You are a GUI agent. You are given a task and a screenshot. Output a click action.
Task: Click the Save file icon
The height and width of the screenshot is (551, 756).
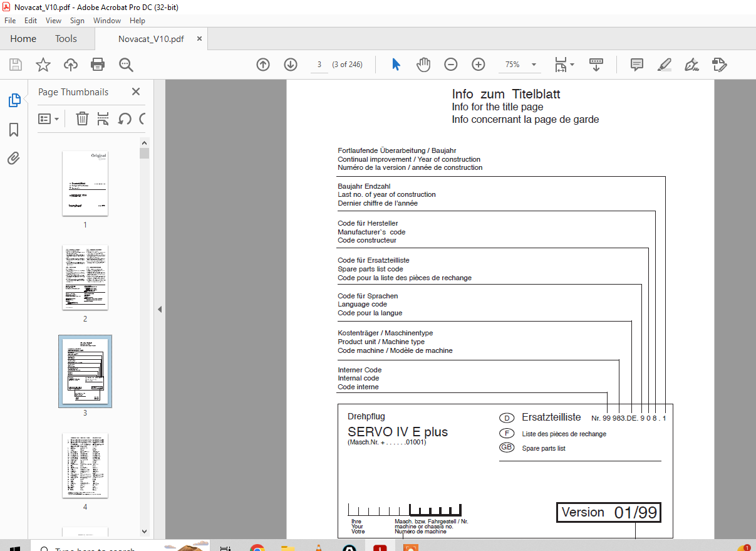[16, 64]
